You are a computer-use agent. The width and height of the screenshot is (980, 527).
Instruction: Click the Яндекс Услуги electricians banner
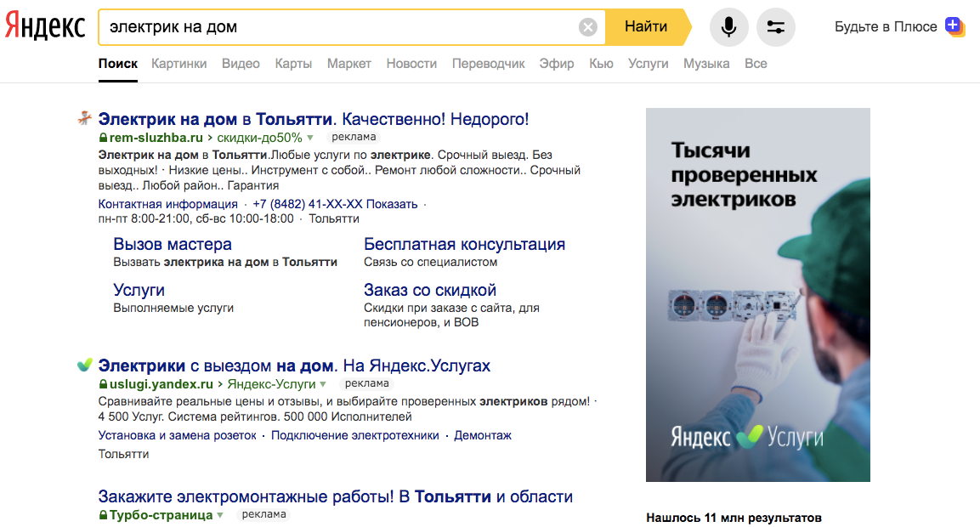click(758, 295)
